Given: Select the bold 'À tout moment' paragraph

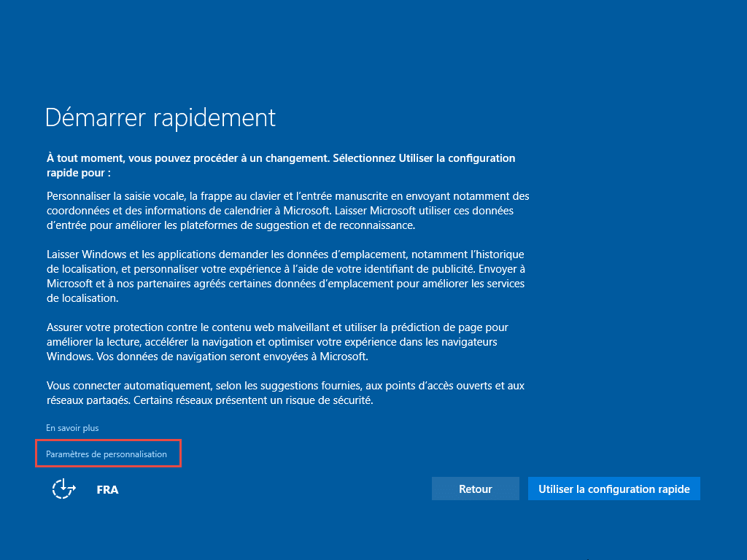Looking at the screenshot, I should point(281,166).
